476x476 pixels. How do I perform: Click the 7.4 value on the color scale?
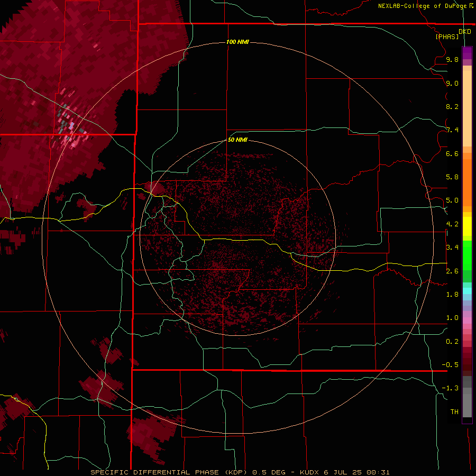[x=452, y=130]
